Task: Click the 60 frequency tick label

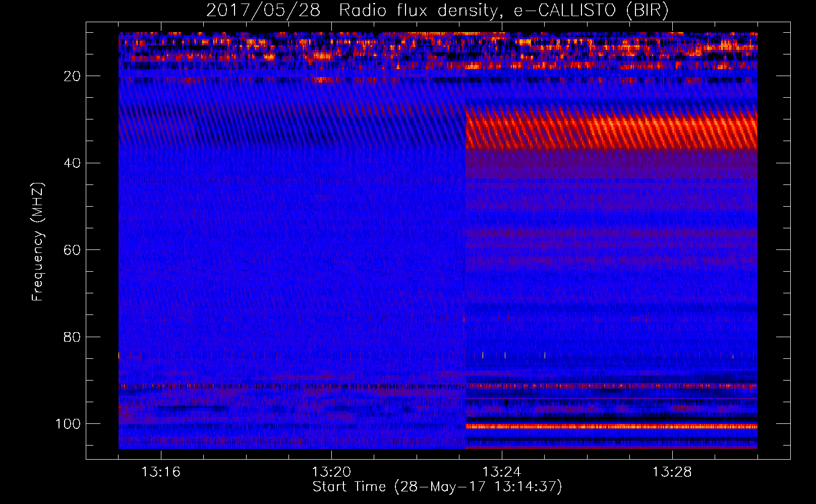Action: 73,250
